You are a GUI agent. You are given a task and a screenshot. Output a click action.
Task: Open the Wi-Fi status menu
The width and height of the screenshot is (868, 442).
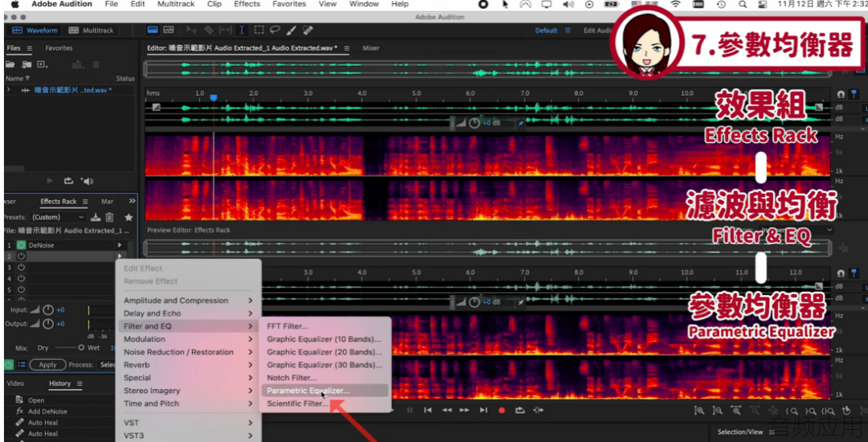(x=675, y=5)
